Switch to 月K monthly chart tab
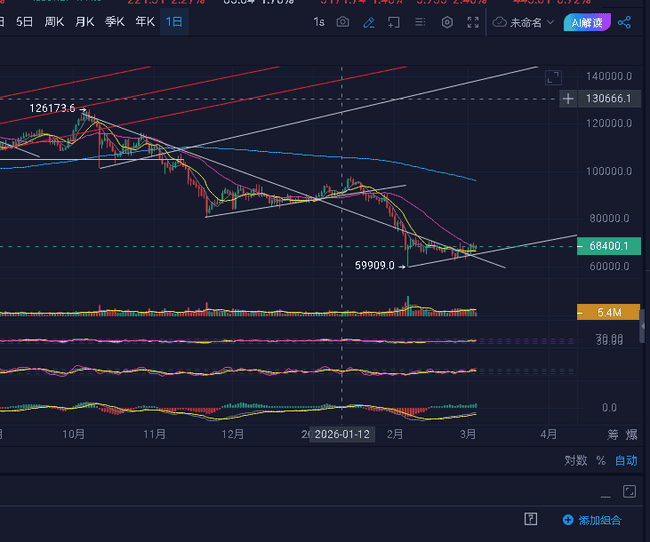Image resolution: width=650 pixels, height=542 pixels. pyautogui.click(x=85, y=22)
